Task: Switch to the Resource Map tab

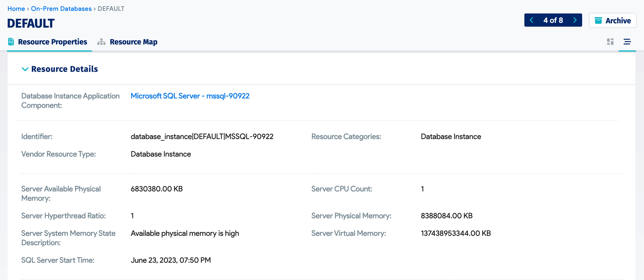Action: 134,42
